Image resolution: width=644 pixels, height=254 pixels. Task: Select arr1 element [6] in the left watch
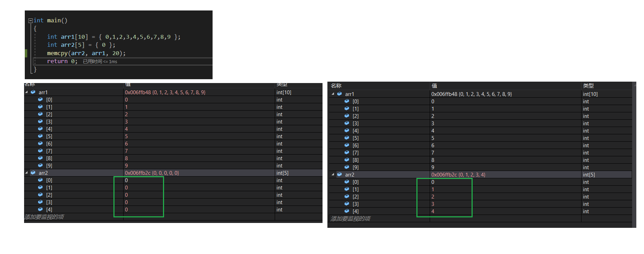(173, 143)
